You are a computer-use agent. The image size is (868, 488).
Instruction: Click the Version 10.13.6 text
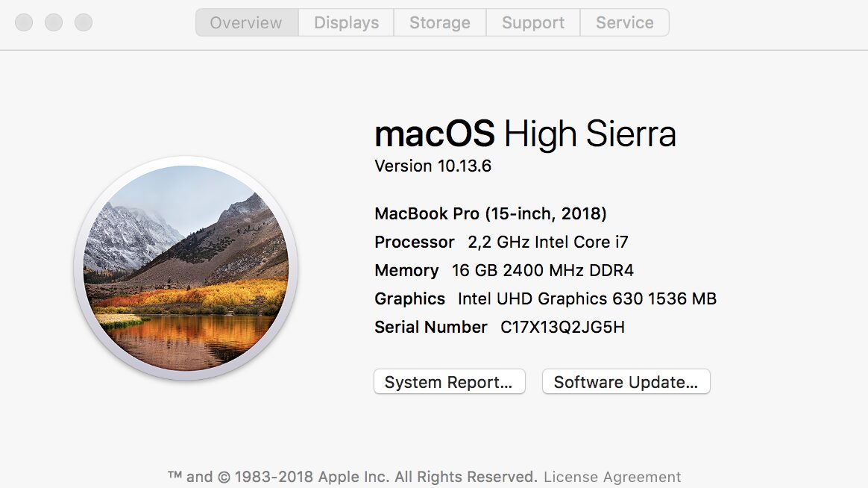[x=433, y=166]
